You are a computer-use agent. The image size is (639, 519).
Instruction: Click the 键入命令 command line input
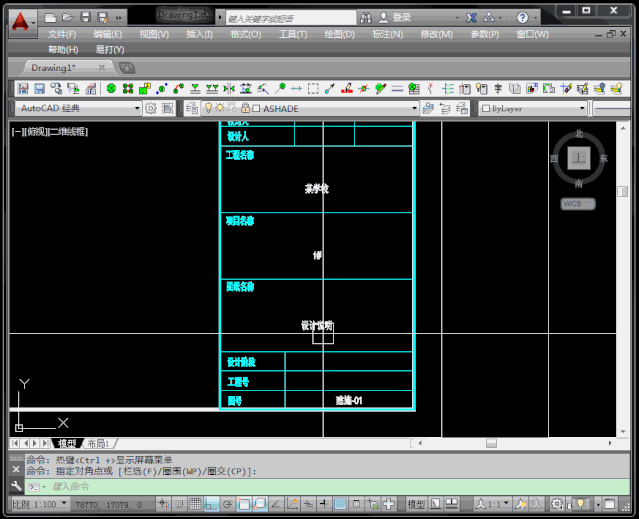327,486
